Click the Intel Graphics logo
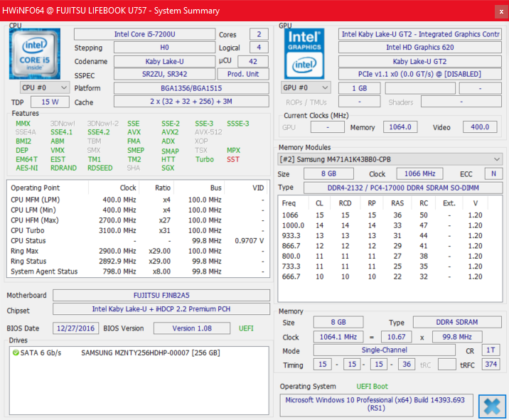 click(306, 54)
